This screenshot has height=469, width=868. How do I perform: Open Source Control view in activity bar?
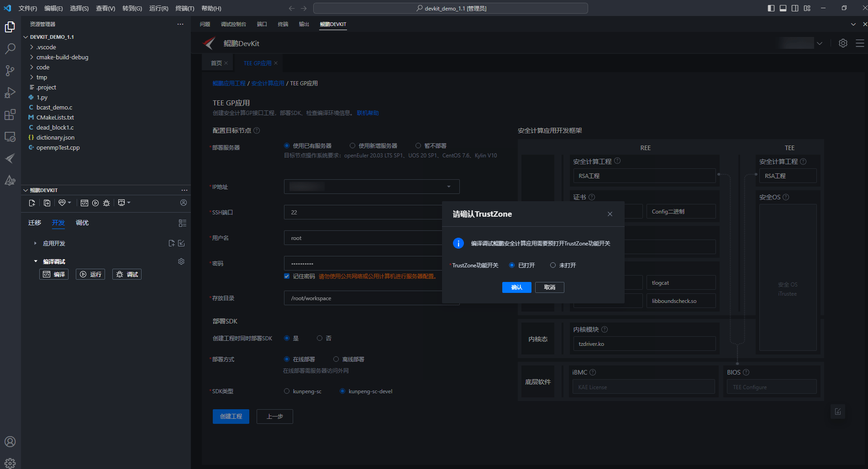[x=10, y=71]
